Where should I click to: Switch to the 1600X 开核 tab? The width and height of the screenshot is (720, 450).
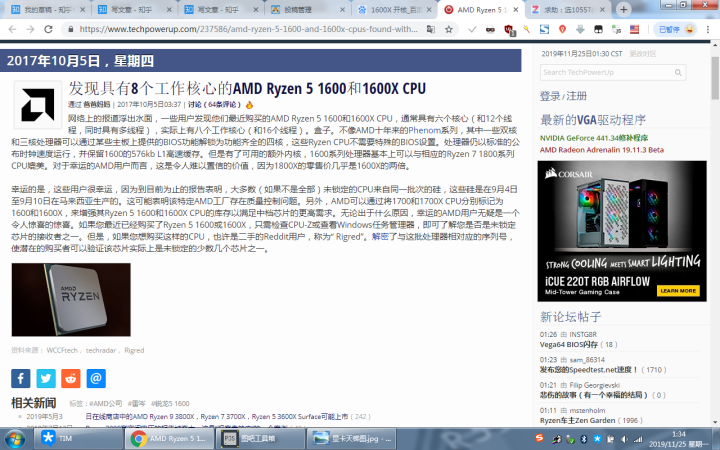click(x=395, y=10)
